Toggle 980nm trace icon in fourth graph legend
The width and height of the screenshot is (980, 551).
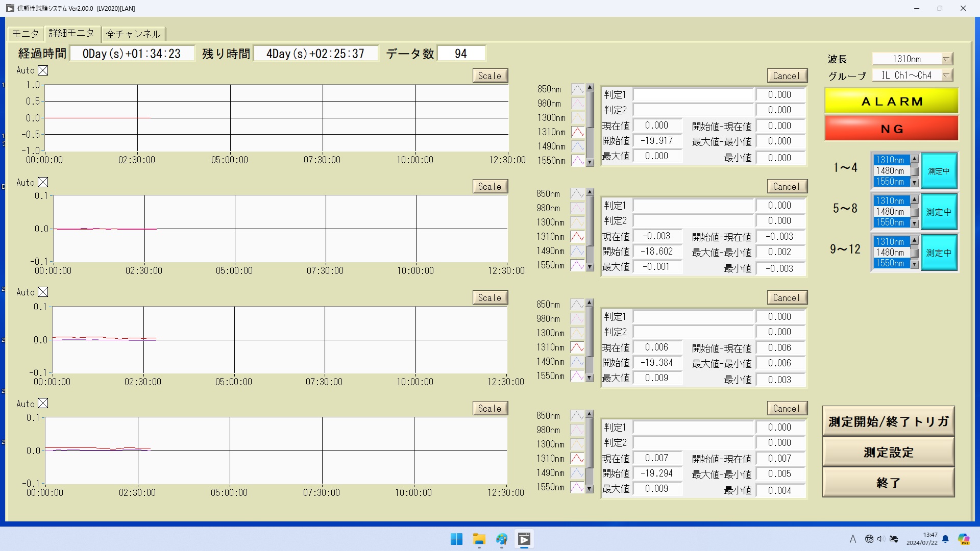577,430
